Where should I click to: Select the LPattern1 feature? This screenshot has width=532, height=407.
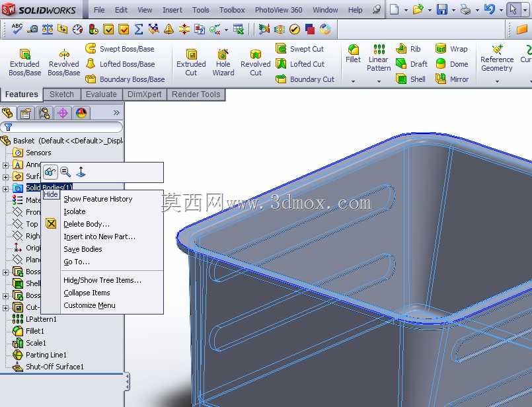(x=34, y=319)
